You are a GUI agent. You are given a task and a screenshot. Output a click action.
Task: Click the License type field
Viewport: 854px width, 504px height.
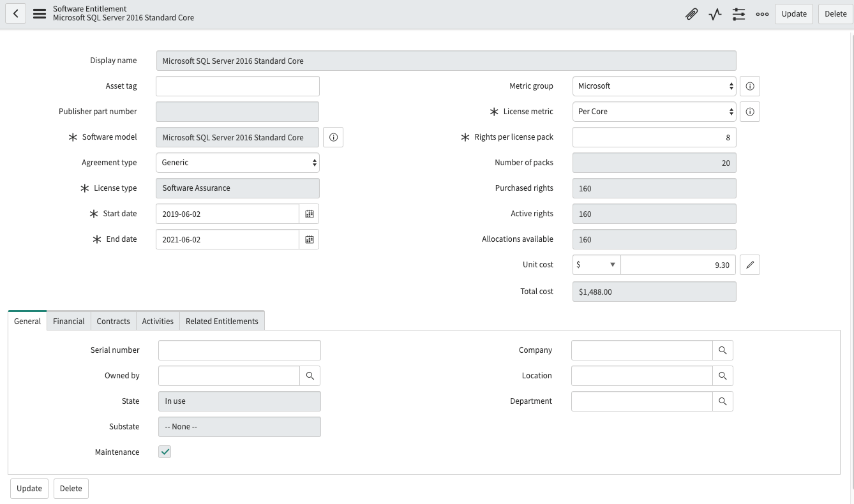237,188
